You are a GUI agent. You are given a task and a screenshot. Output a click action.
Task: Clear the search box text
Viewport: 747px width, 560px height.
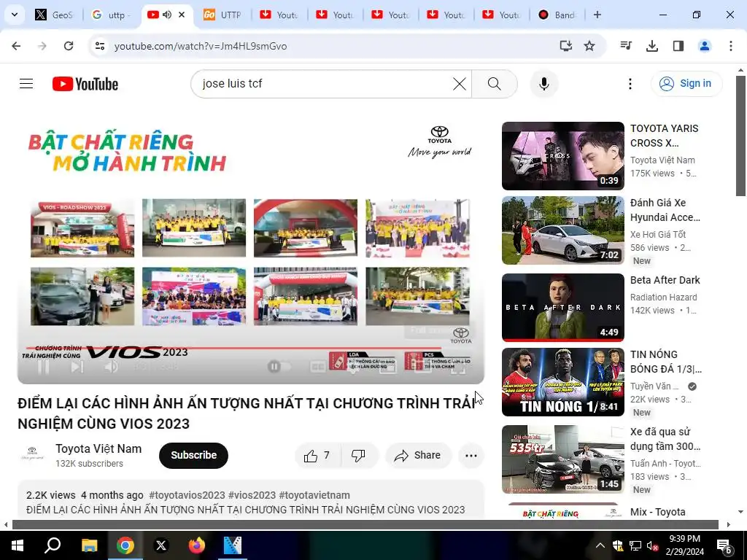pos(460,84)
